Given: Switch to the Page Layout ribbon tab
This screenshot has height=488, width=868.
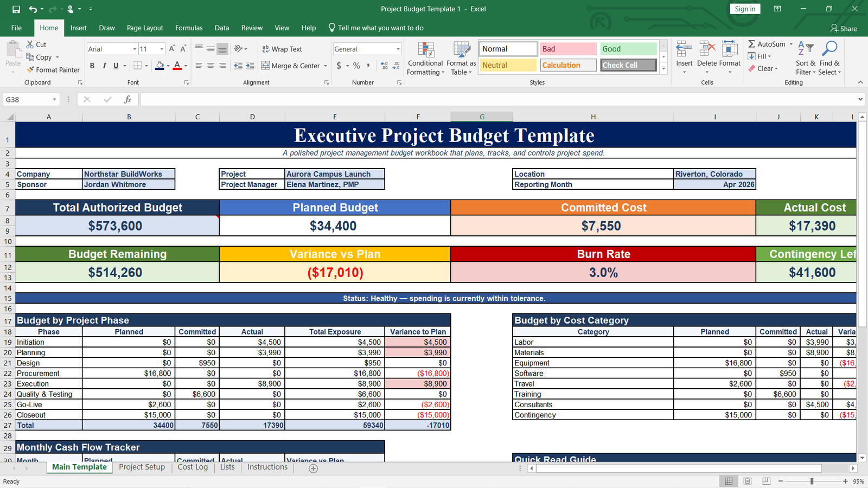Looking at the screenshot, I should (x=145, y=28).
